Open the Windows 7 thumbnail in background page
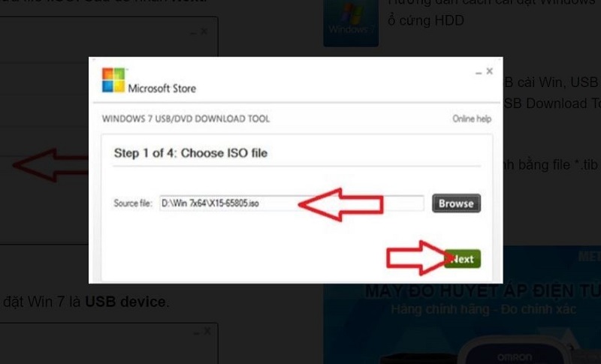601x364 pixels. pos(351,23)
